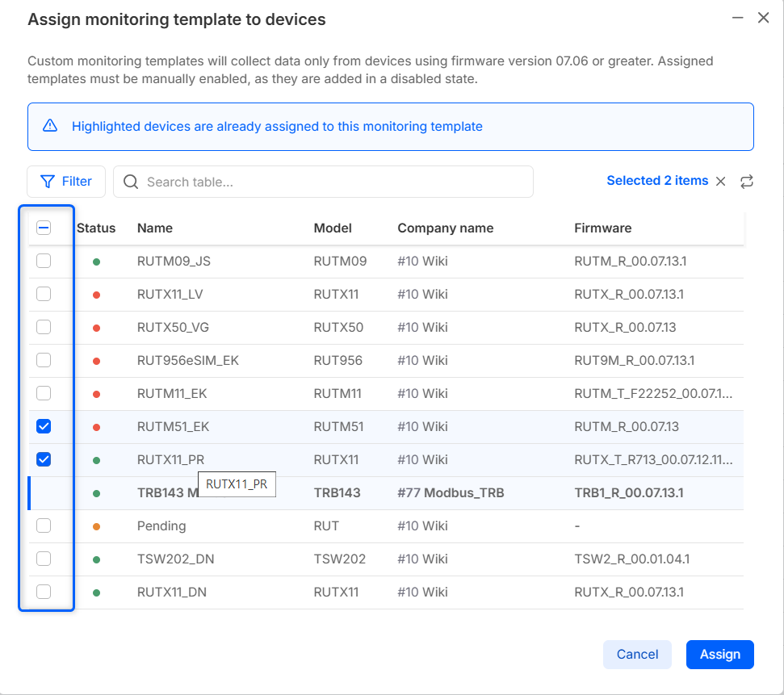Screen dimensions: 784x695
Task: Sort table by Name column header
Action: tap(155, 228)
